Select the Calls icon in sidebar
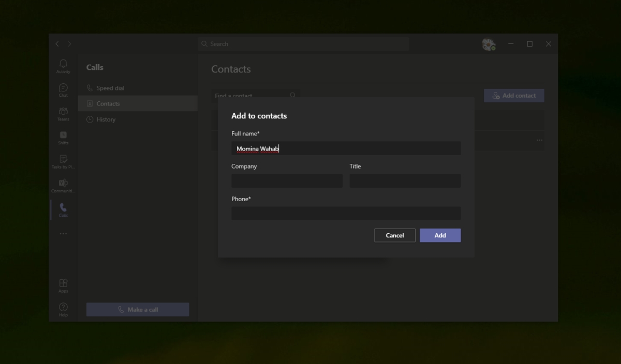Image resolution: width=621 pixels, height=364 pixels. click(63, 209)
